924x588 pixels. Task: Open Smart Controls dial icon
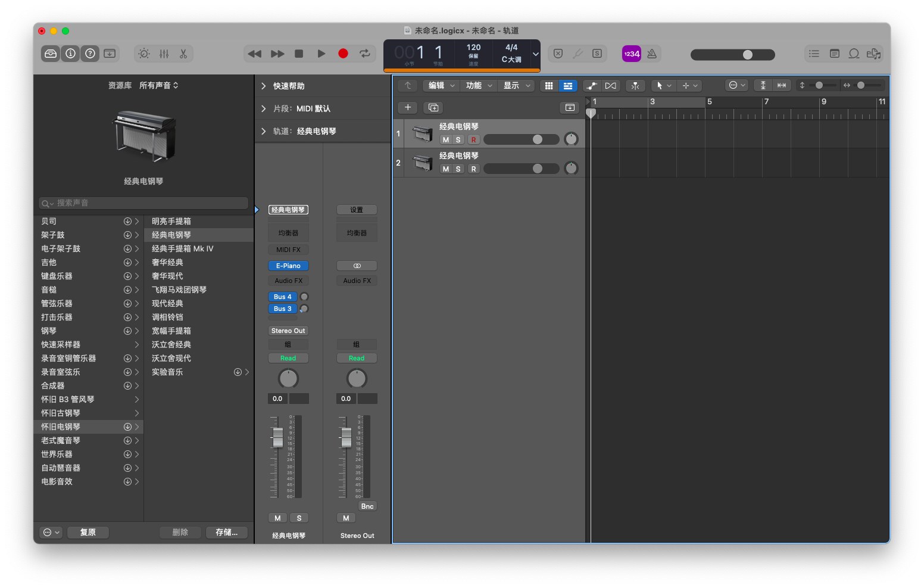click(x=144, y=54)
